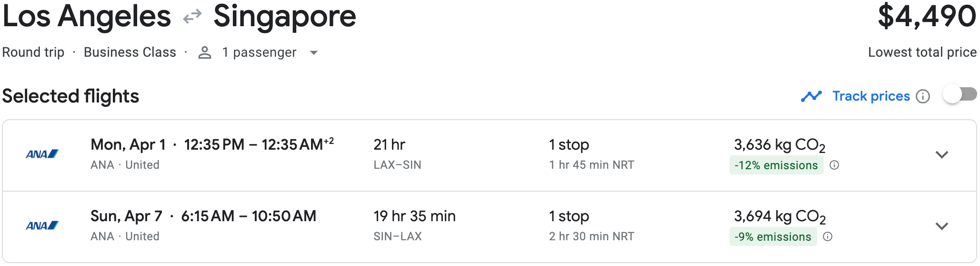The image size is (980, 266).
Task: Click the passenger person icon
Action: click(205, 52)
